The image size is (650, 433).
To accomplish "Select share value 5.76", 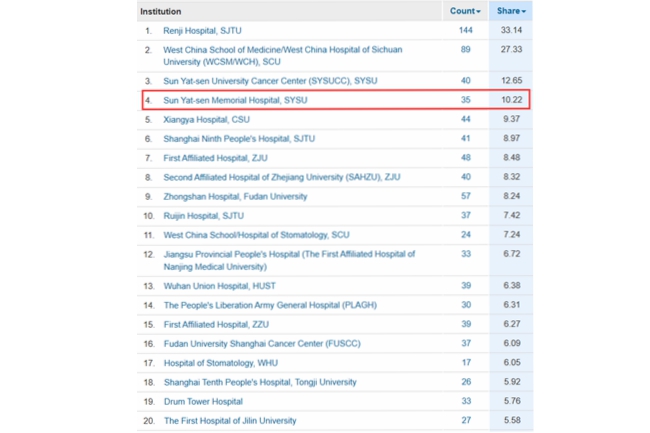I will point(512,401).
